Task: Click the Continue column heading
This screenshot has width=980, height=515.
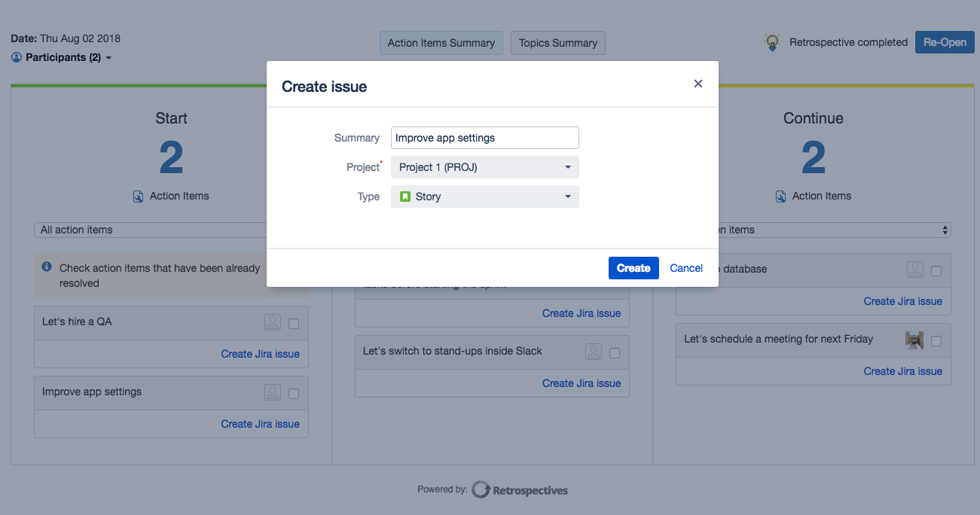Action: click(814, 118)
